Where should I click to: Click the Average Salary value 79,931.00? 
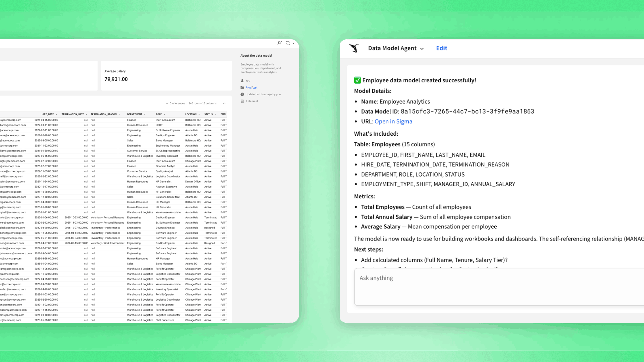pyautogui.click(x=116, y=79)
